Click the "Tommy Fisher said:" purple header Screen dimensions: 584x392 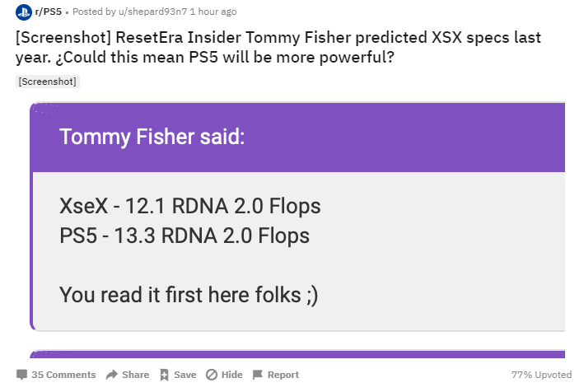coord(152,137)
